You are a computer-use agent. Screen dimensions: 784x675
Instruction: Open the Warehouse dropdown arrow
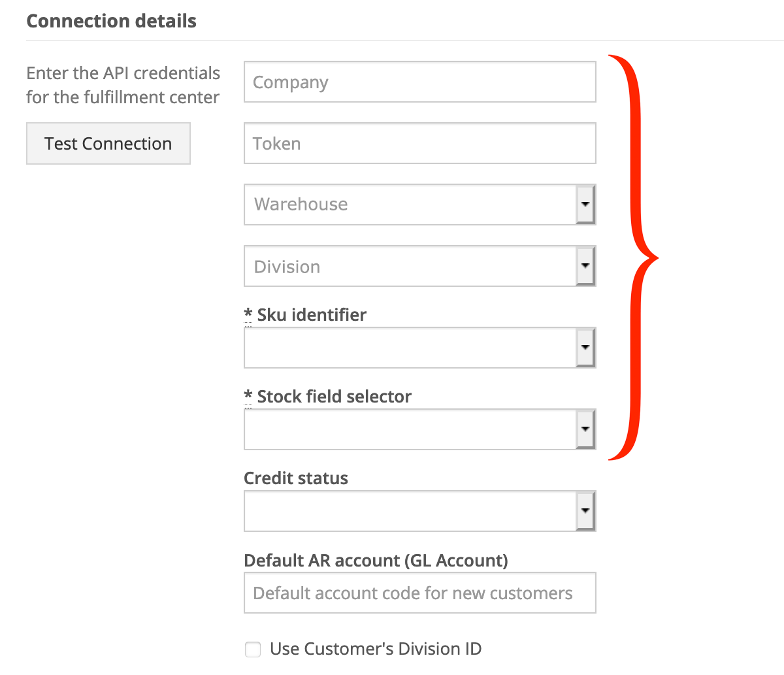click(585, 205)
